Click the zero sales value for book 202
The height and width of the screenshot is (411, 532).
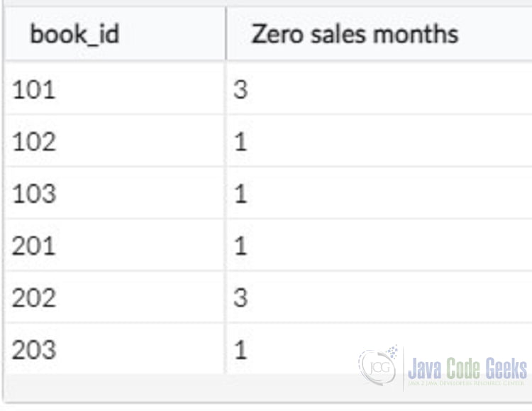click(x=240, y=297)
